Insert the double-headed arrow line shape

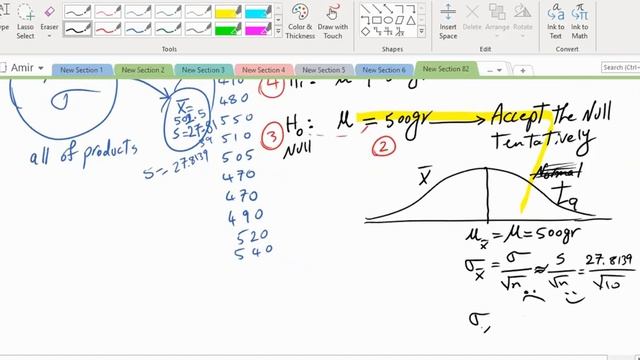(x=388, y=9)
